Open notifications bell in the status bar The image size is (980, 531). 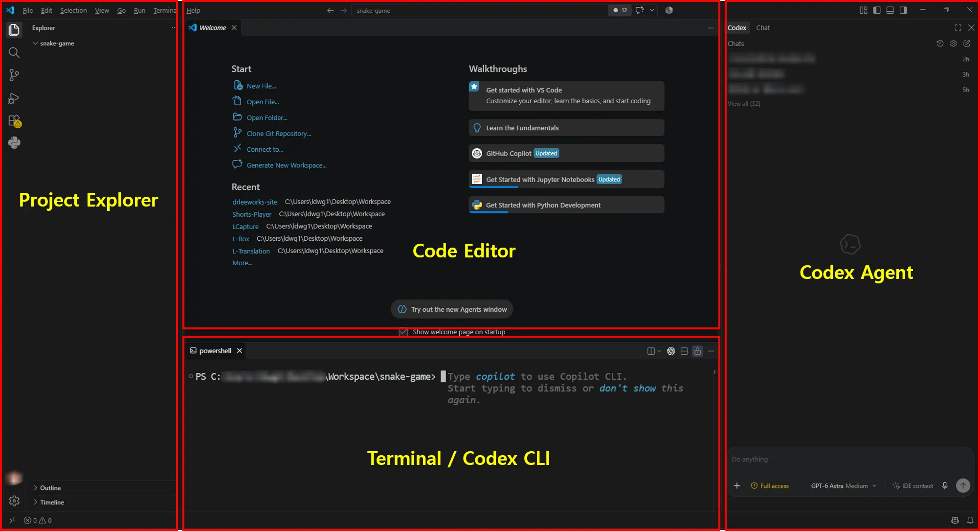(970, 520)
